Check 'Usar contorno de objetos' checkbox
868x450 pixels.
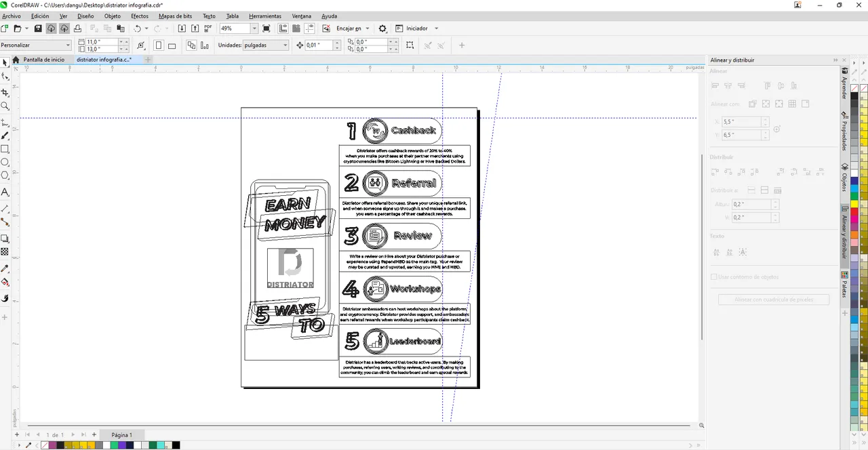[x=713, y=277]
